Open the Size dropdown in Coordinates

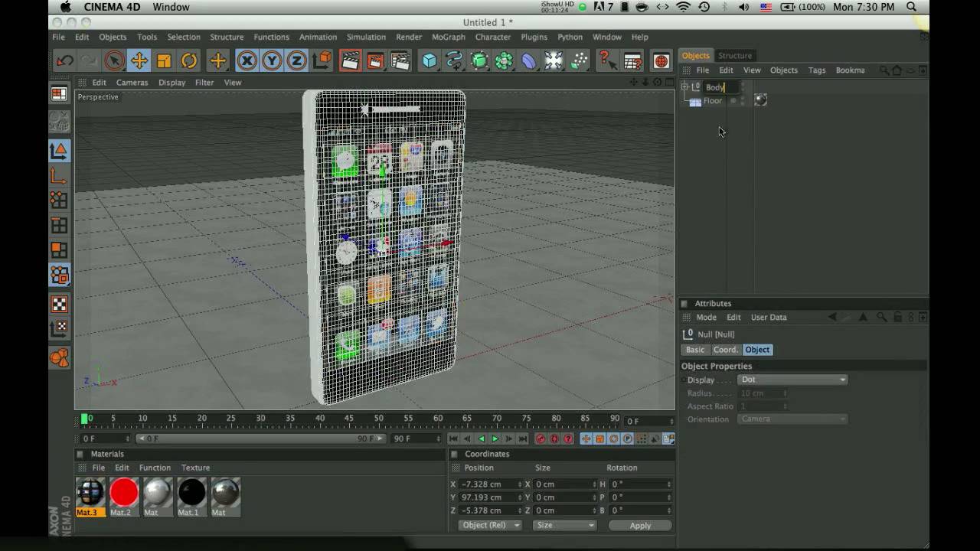tap(564, 525)
